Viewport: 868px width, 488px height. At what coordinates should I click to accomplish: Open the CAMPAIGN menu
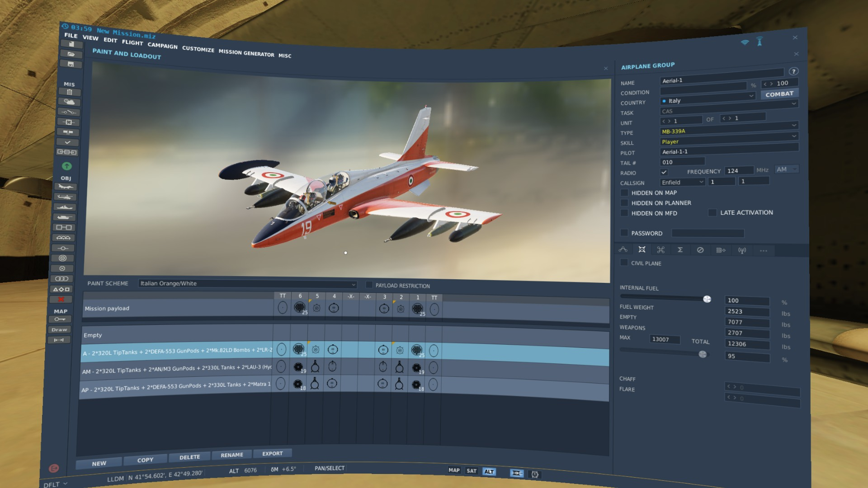pyautogui.click(x=162, y=46)
